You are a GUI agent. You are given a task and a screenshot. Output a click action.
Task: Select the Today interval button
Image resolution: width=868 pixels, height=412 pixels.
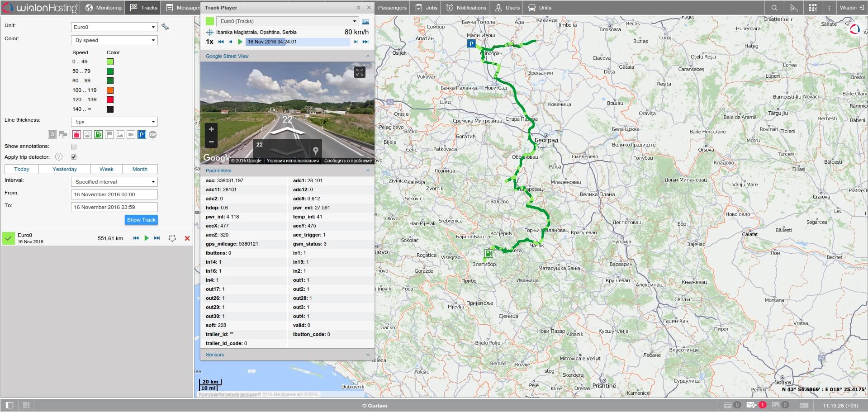pos(22,169)
